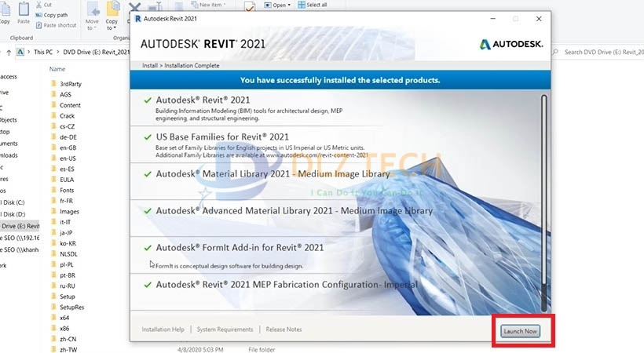The image size is (644, 353).
Task: Click the Autodesk logo in the installer header
Action: [511, 44]
